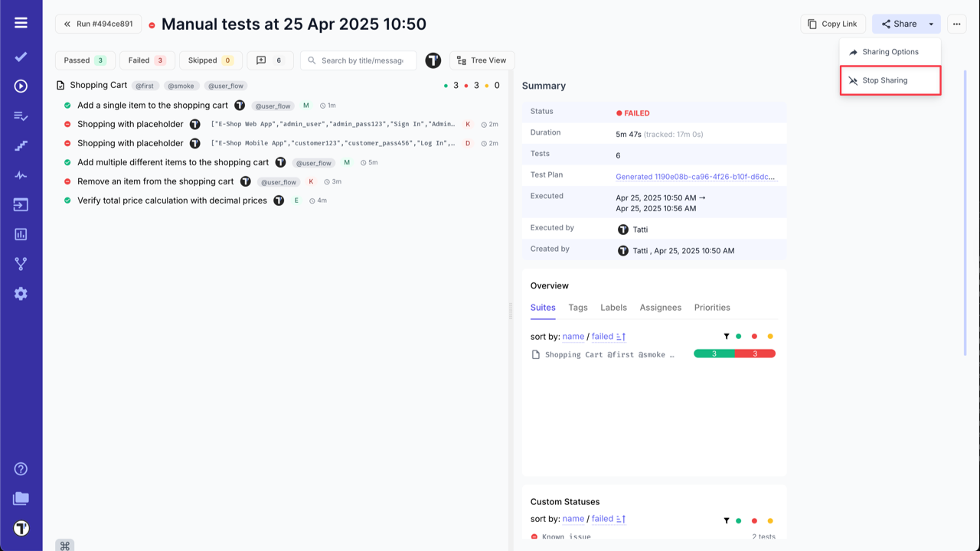
Task: Select the checkmark Tests icon in sidebar
Action: pos(21,55)
